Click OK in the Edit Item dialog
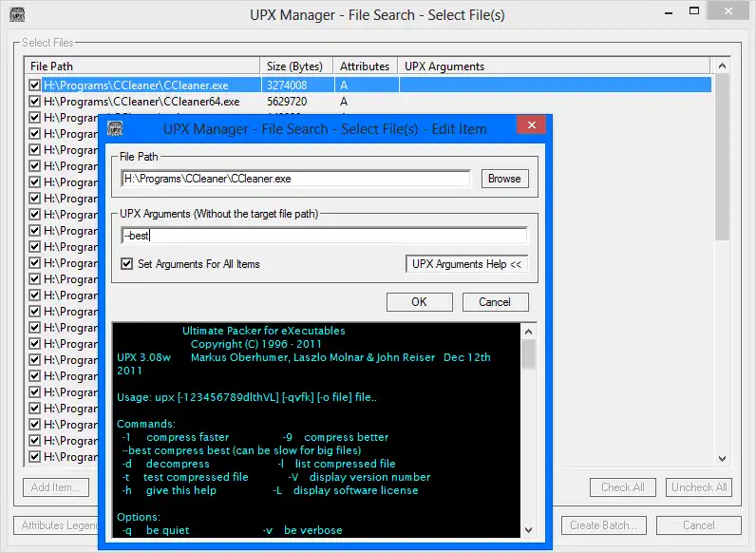The width and height of the screenshot is (756, 553). (x=419, y=302)
